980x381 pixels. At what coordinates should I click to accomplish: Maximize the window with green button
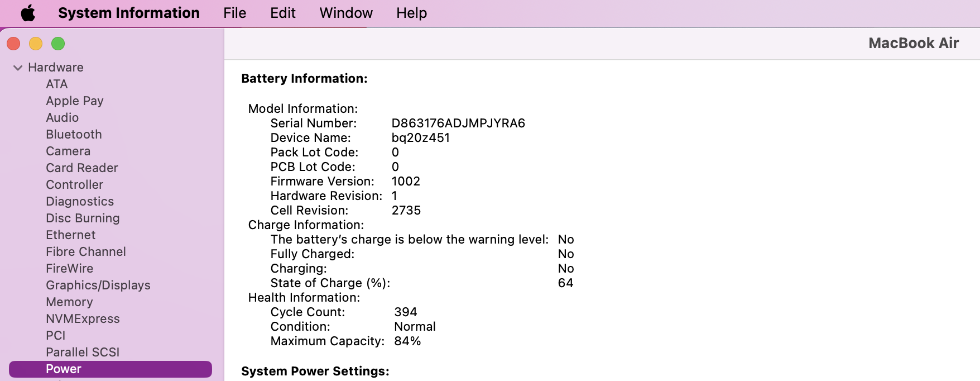tap(58, 44)
